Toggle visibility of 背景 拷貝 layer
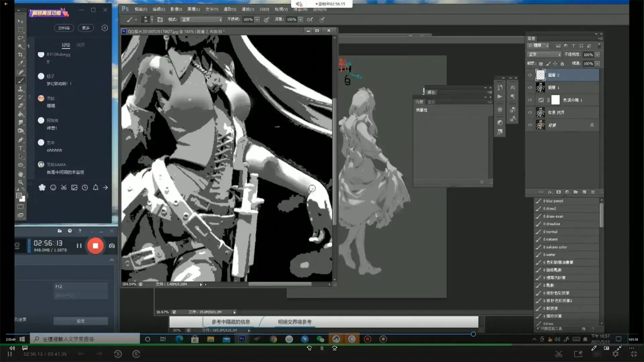 coord(530,113)
